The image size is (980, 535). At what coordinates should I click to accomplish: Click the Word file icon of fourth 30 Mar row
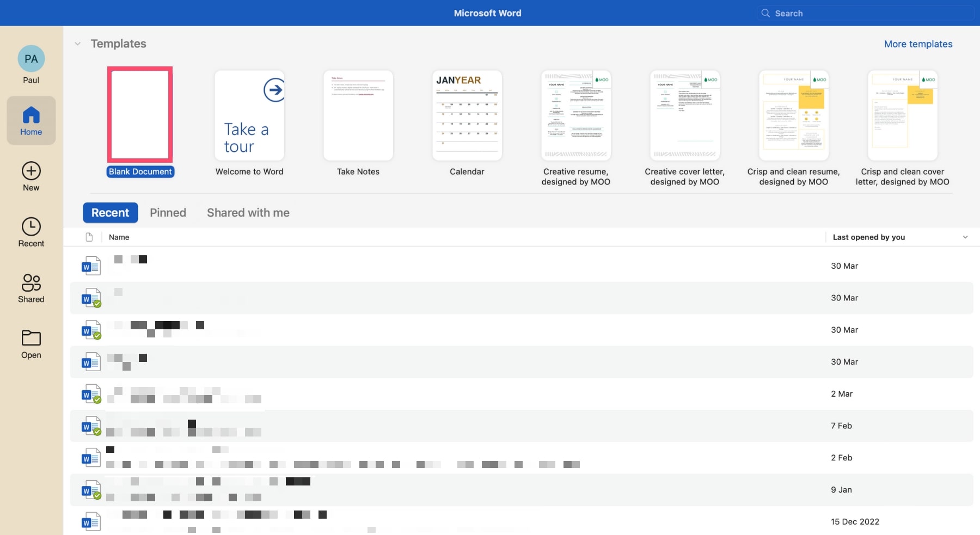91,362
